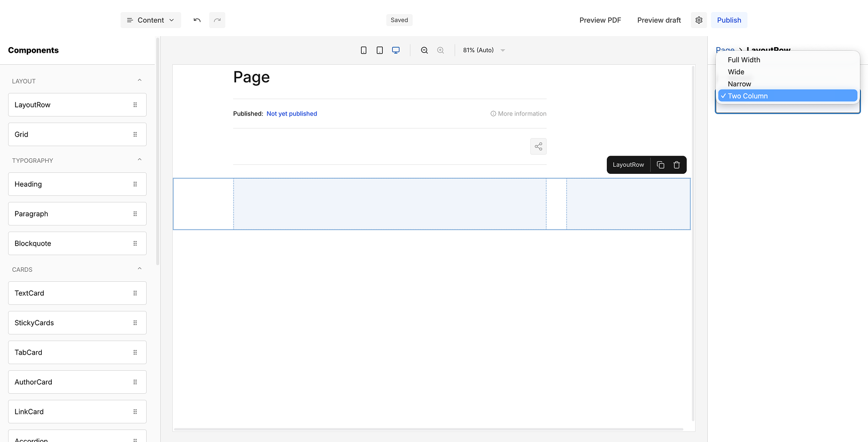Collapse the TYPOGRAPHY section
This screenshot has height=442, width=868.
click(140, 160)
